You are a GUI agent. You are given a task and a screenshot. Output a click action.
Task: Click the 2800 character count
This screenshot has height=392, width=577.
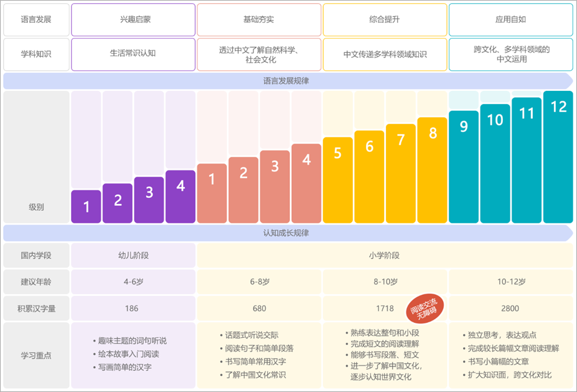click(510, 309)
